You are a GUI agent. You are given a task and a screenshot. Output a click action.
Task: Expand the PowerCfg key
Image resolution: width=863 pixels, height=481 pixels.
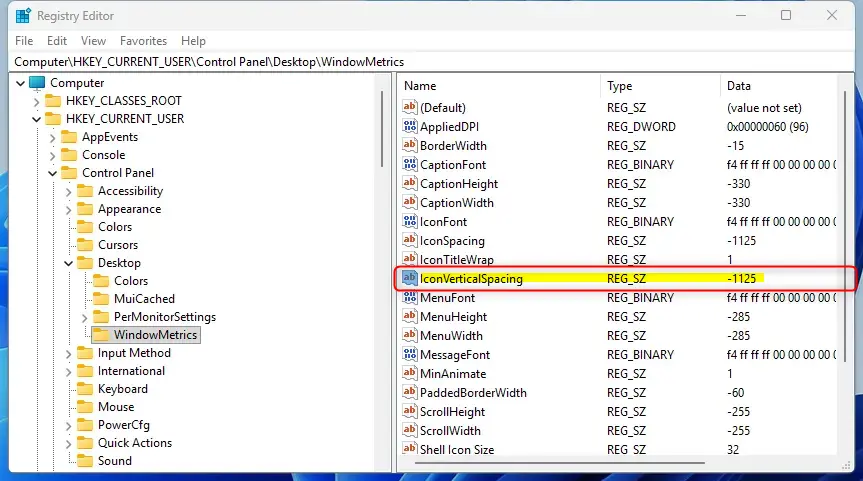68,425
